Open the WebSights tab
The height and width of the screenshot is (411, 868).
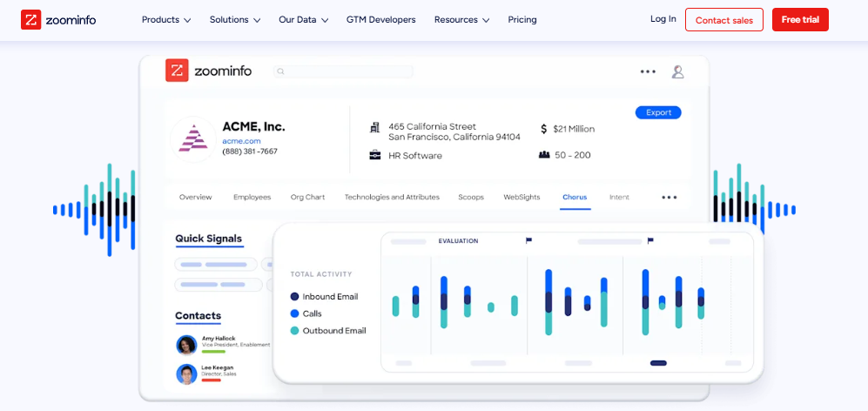(x=521, y=197)
